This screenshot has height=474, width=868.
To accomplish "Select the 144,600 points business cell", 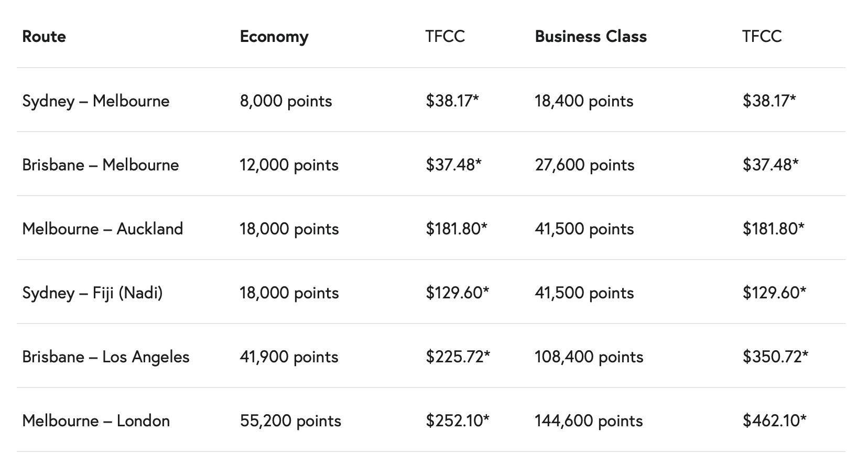I will click(x=589, y=421).
